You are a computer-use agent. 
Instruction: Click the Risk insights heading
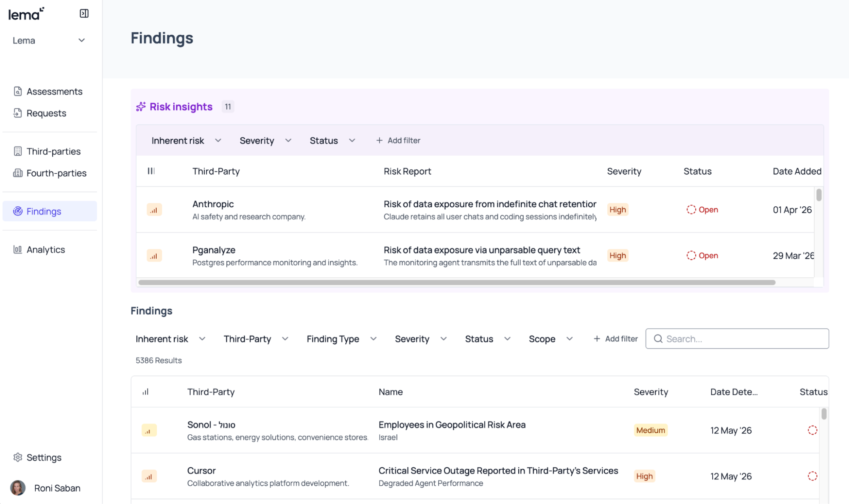181,107
